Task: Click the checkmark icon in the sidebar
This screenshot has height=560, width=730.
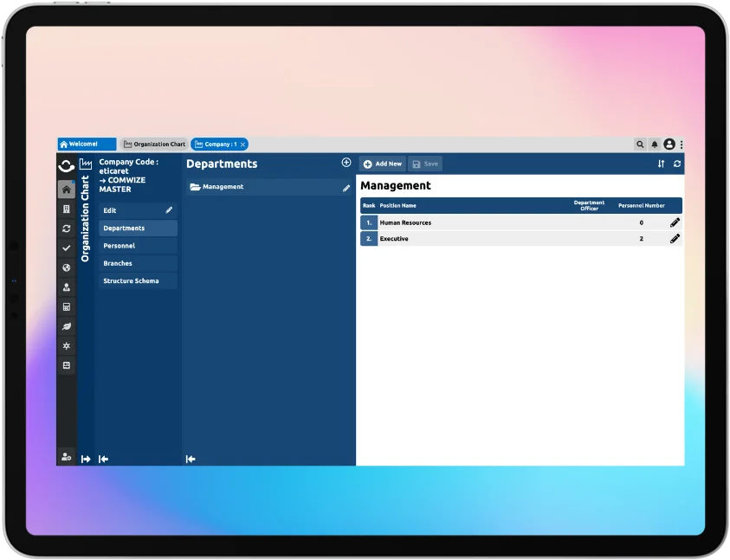Action: [x=67, y=248]
